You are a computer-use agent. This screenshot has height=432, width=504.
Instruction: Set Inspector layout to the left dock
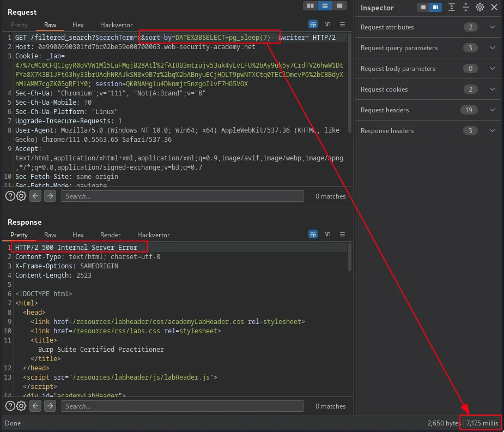[423, 8]
